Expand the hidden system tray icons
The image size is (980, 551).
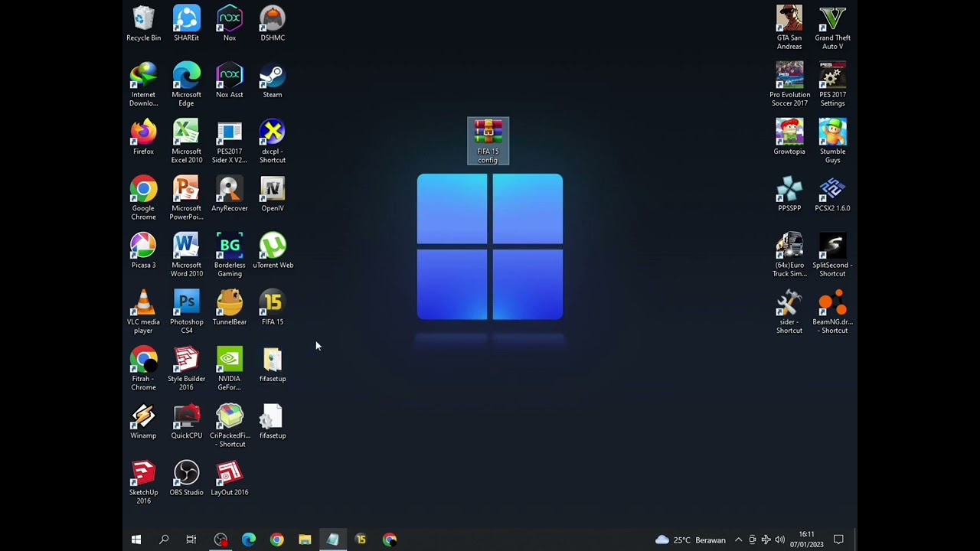point(738,540)
